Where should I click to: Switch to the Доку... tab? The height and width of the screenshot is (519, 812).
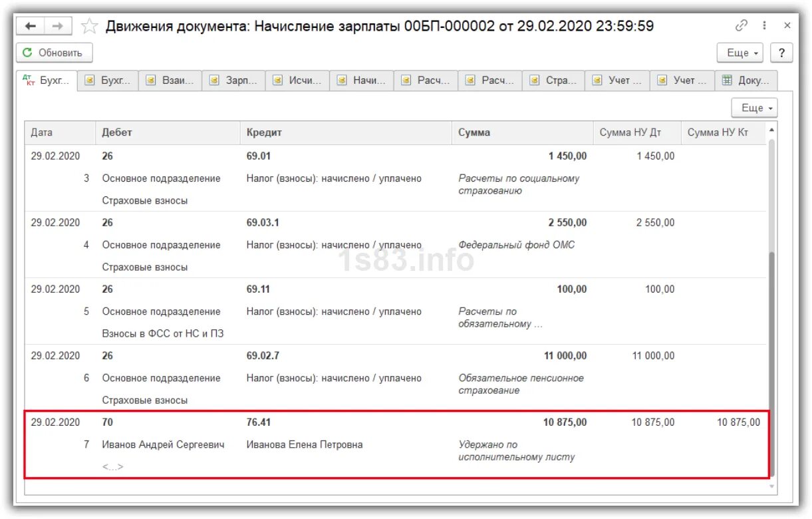tap(745, 81)
